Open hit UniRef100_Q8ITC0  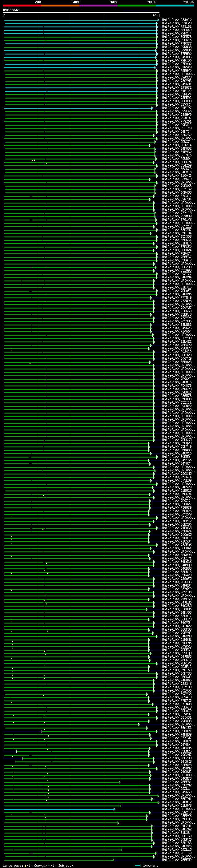(x=177, y=853)
